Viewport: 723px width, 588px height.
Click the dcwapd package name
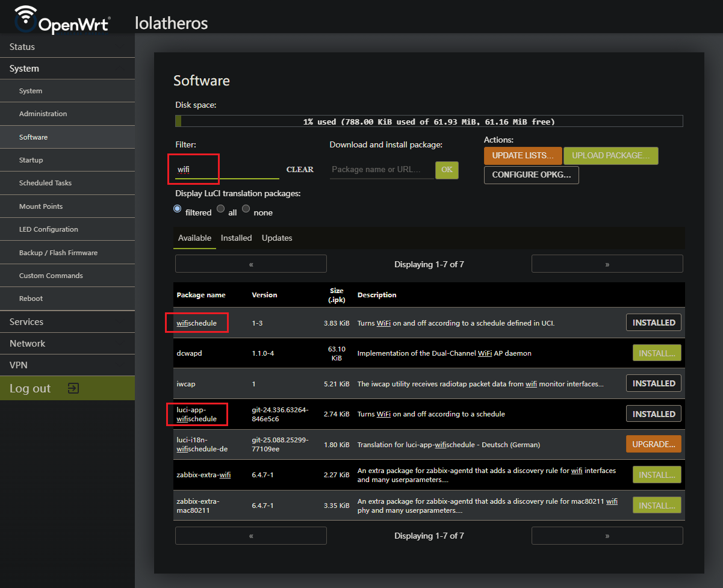click(x=189, y=353)
